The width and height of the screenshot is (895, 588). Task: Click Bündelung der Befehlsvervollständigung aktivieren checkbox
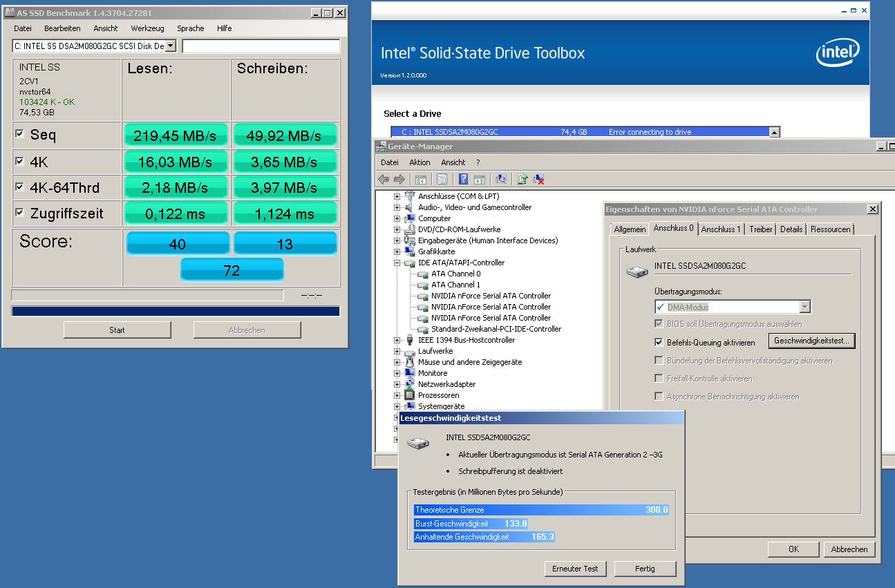pyautogui.click(x=659, y=361)
